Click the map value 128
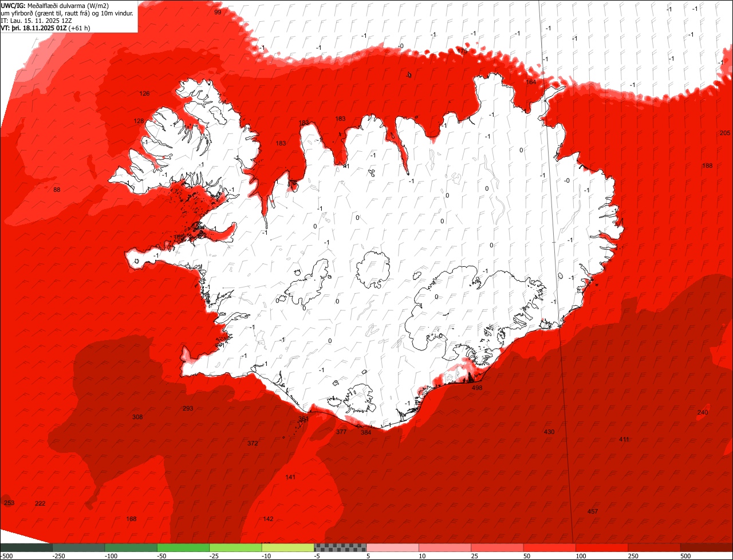 click(x=139, y=121)
